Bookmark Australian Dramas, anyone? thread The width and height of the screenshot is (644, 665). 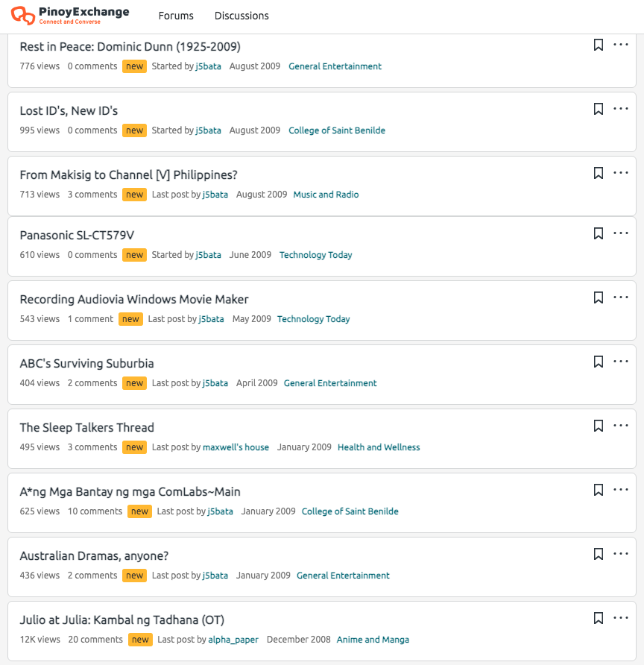(599, 554)
